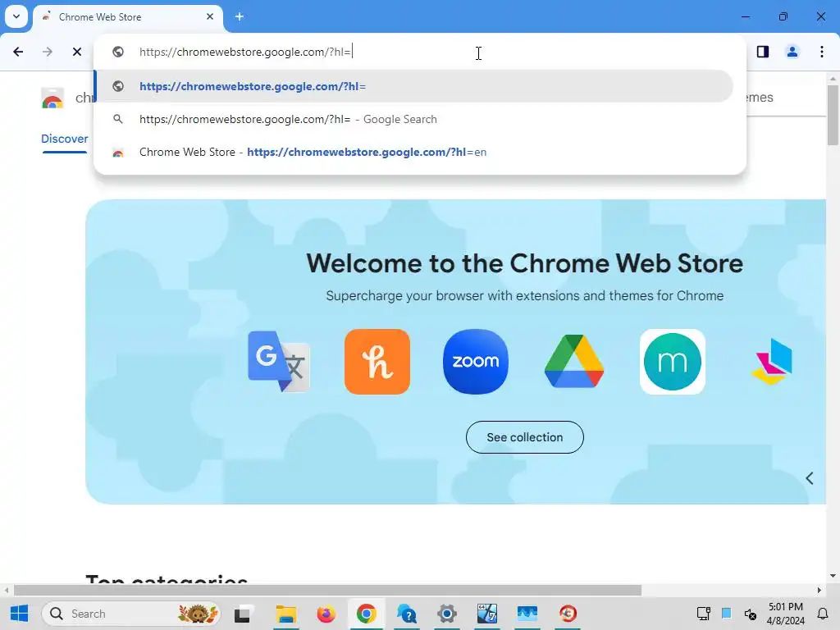This screenshot has height=630, width=840.
Task: Click the Chrome taskbar icon
Action: click(367, 614)
